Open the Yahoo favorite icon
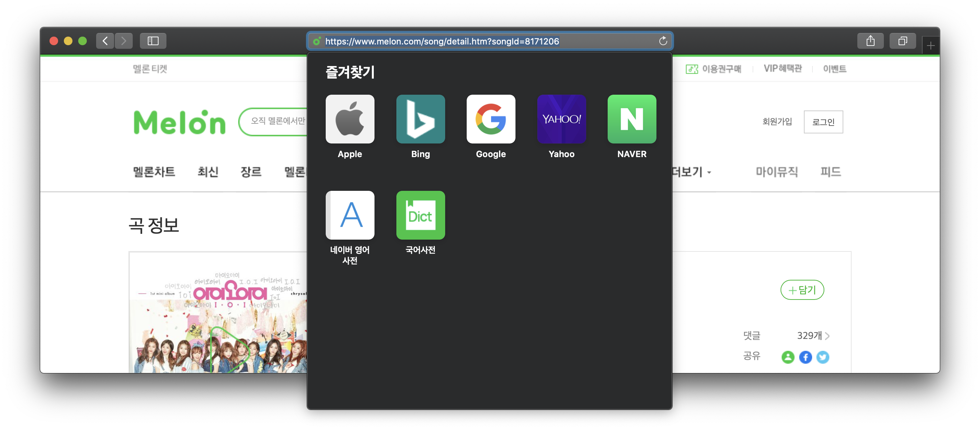Screen dimensions: 980x429 pyautogui.click(x=561, y=119)
